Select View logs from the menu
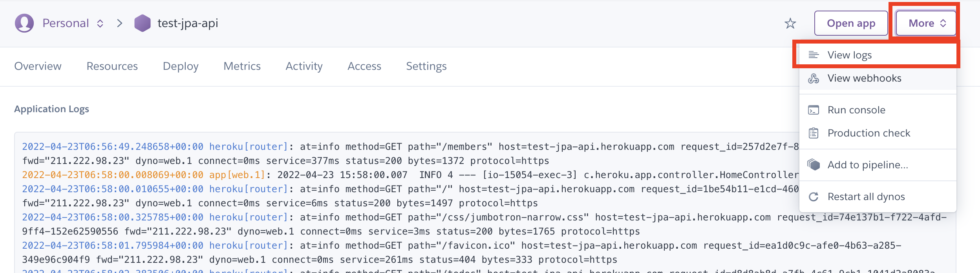 pyautogui.click(x=878, y=55)
